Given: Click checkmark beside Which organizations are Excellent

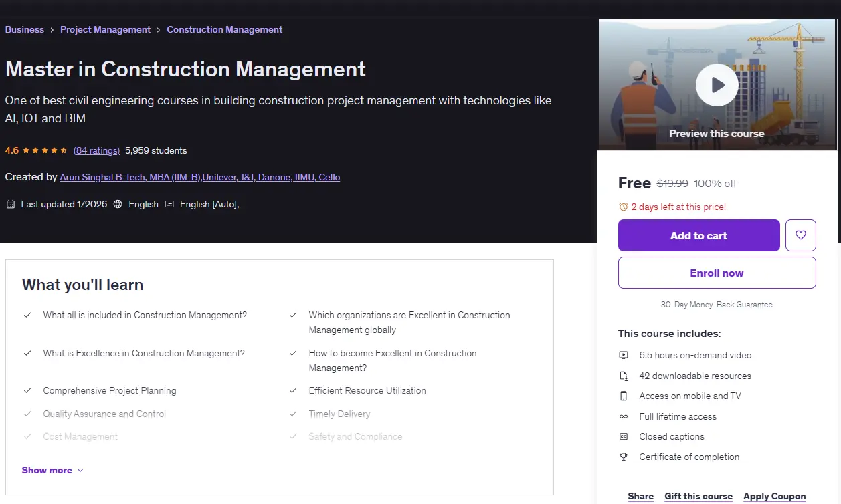Looking at the screenshot, I should (293, 315).
